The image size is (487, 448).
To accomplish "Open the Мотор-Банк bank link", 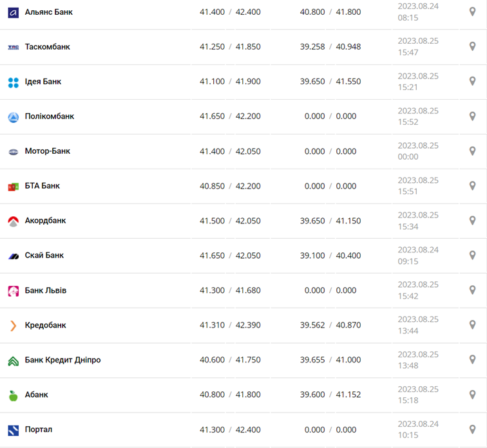I will (x=48, y=151).
